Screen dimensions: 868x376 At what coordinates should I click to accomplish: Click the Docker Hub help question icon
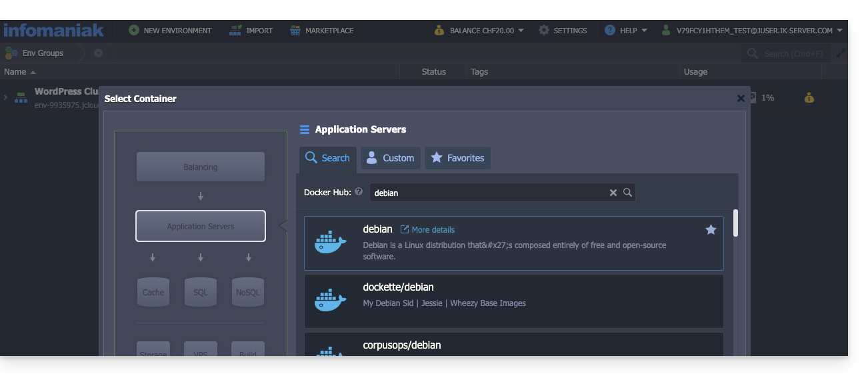tap(359, 192)
